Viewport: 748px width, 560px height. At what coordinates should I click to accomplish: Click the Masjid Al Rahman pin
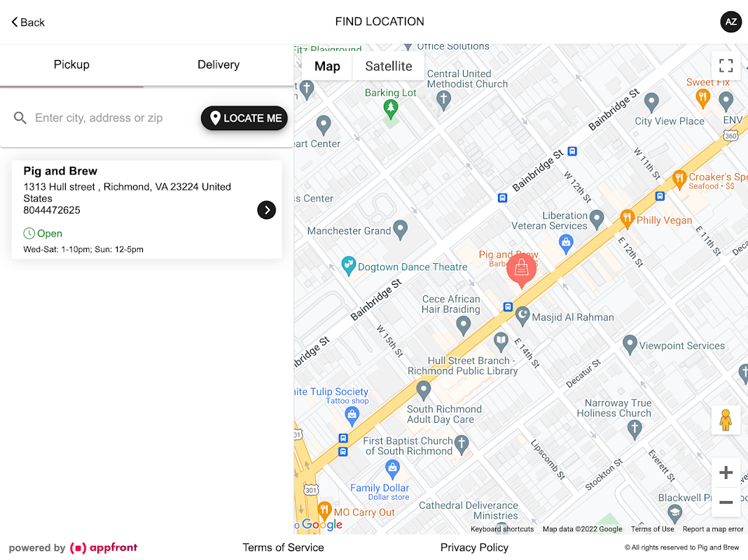coord(523,316)
